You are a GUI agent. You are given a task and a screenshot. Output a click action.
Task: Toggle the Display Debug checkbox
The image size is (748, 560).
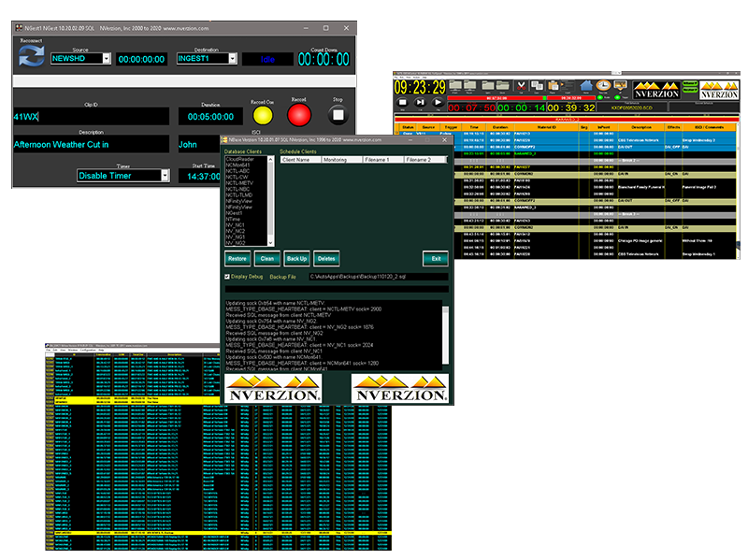(x=227, y=277)
